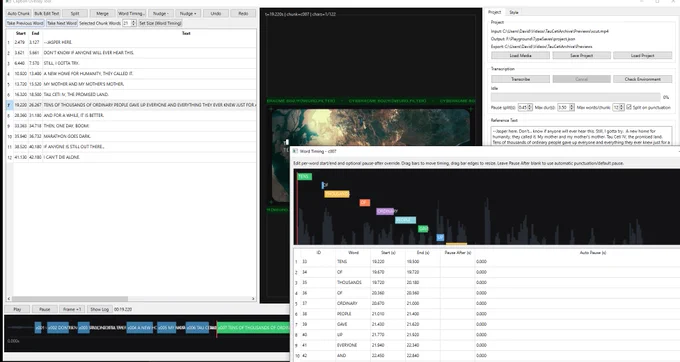Click the Pause split spinbox
This screenshot has width=680, height=362.
click(x=525, y=107)
